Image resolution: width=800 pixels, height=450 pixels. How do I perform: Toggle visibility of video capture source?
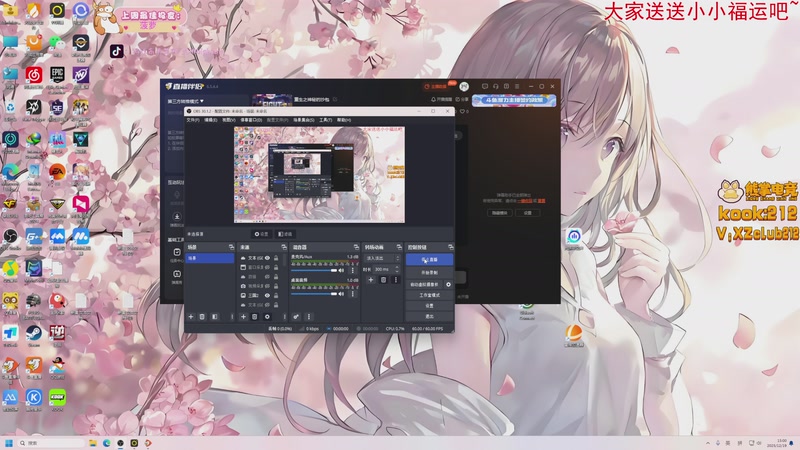tap(267, 286)
